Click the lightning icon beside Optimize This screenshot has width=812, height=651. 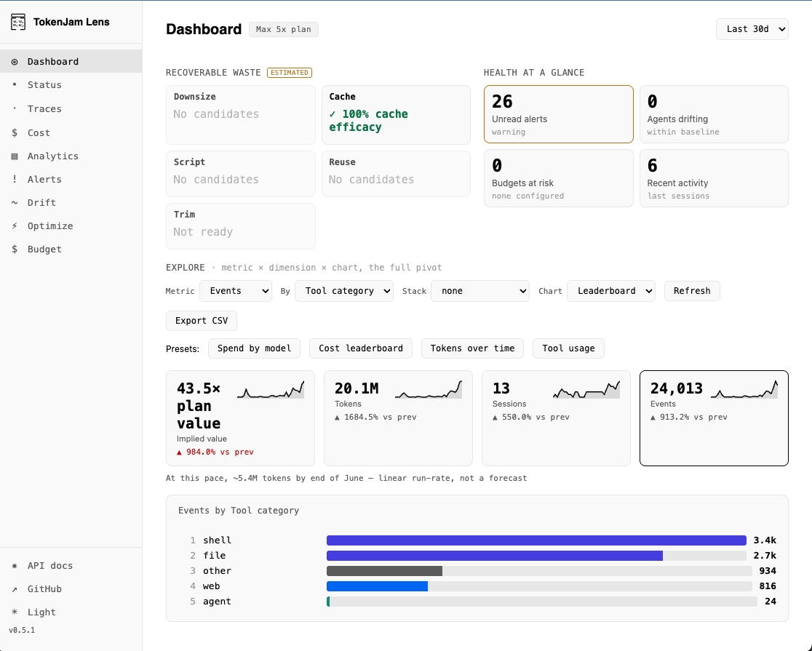pos(15,225)
